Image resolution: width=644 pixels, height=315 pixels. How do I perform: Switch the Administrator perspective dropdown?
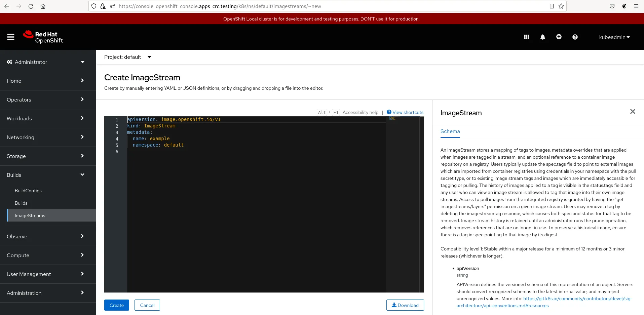coord(46,62)
